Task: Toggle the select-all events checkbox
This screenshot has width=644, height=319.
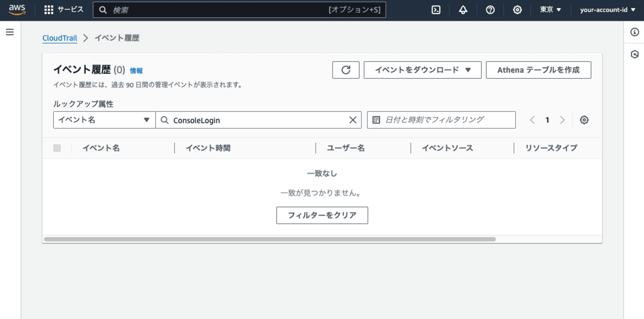Action: pos(57,148)
